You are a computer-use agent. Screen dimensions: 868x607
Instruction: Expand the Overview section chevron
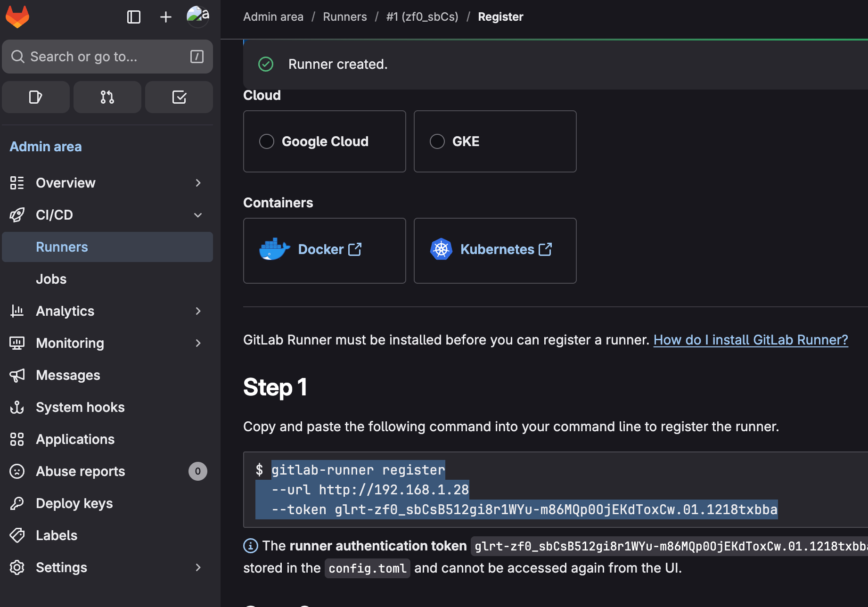[198, 183]
